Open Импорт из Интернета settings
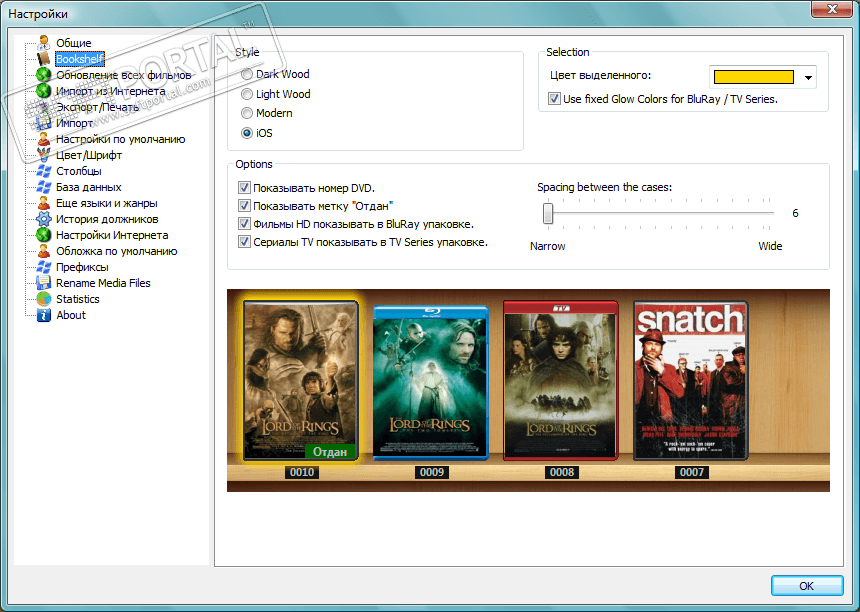This screenshot has width=860, height=612. [x=110, y=91]
